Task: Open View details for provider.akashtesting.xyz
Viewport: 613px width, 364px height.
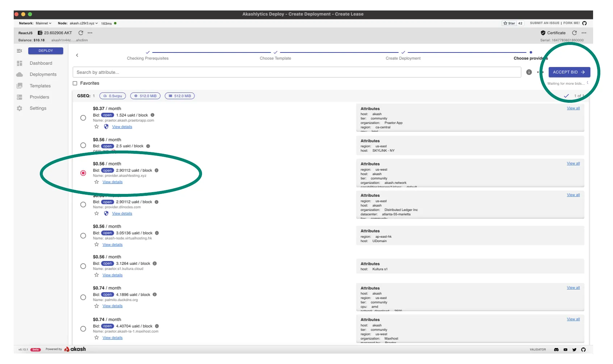Action: [112, 182]
